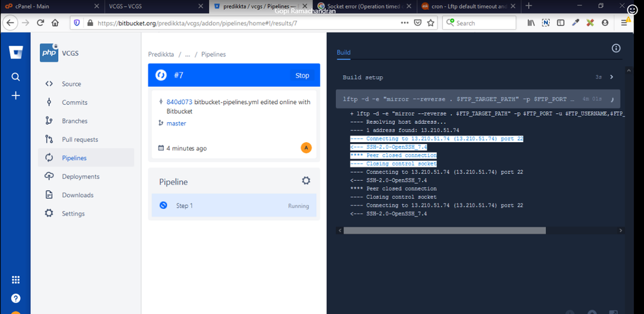Image resolution: width=644 pixels, height=314 pixels.
Task: Switch to VCGS – VCGS tab
Action: (156, 6)
